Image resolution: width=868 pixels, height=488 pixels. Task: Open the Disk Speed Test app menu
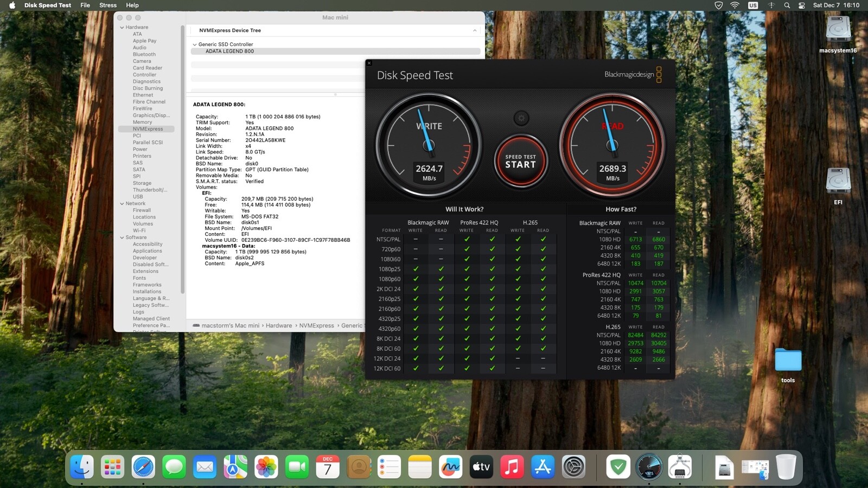click(x=48, y=5)
